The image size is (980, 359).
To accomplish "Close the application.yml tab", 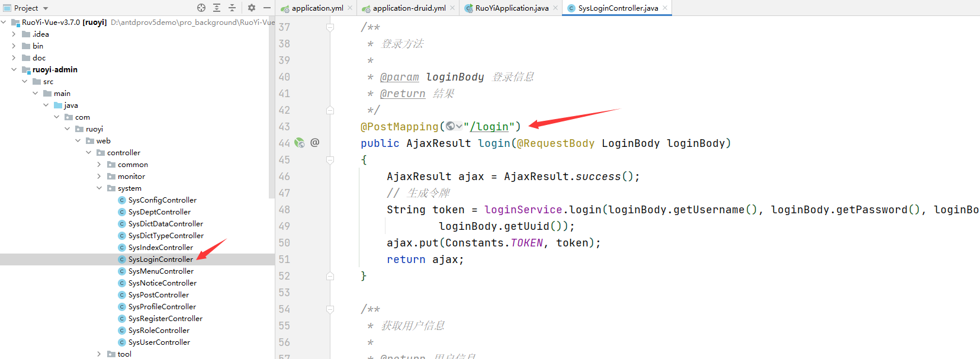I will pyautogui.click(x=350, y=8).
